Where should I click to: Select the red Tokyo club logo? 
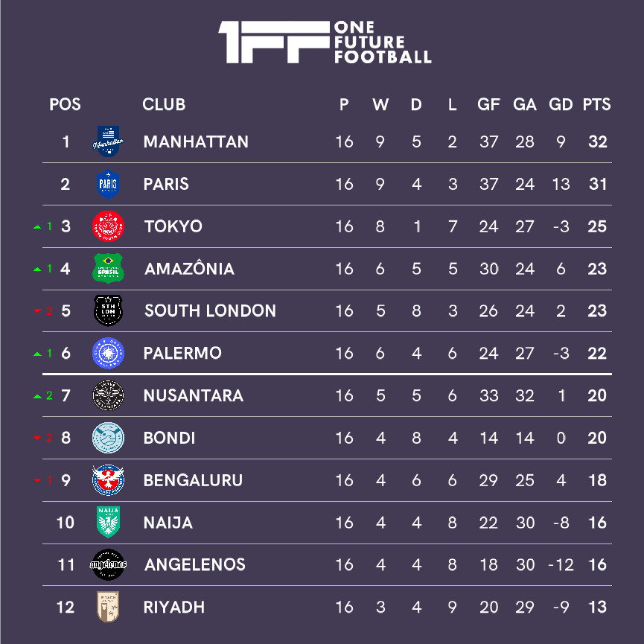click(x=108, y=226)
